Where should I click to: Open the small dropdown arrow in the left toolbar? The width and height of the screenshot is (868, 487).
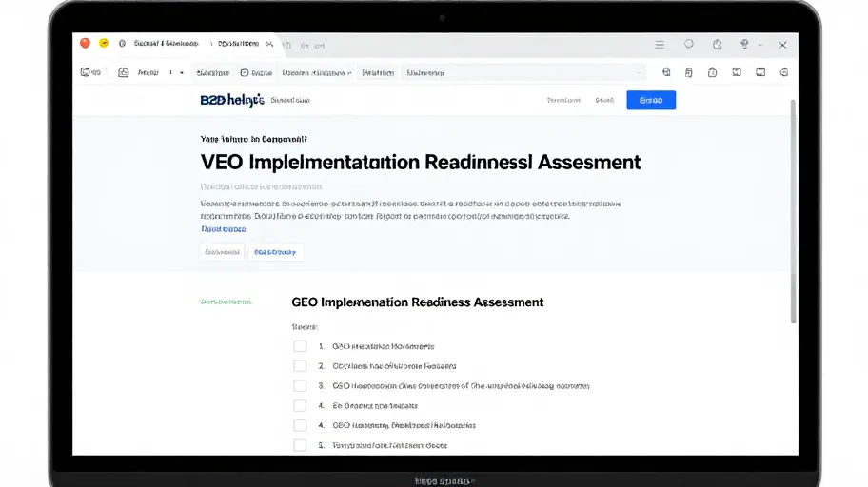click(x=182, y=73)
